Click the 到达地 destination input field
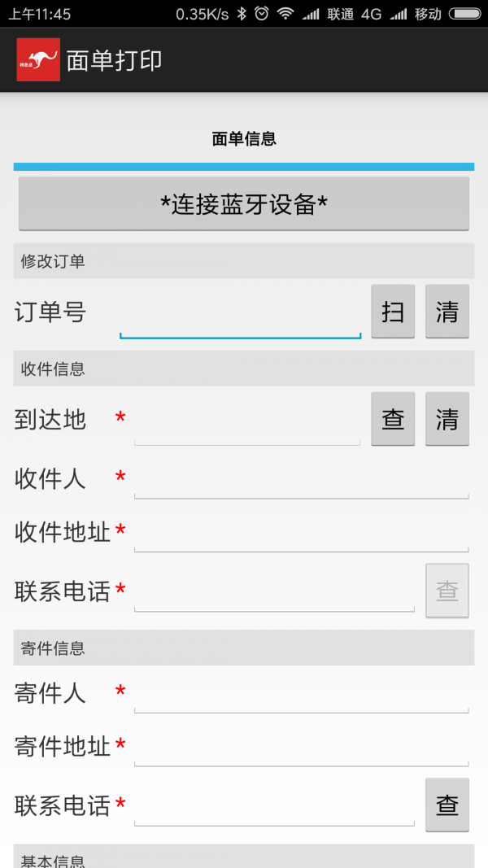The height and width of the screenshot is (868, 488). (248, 423)
